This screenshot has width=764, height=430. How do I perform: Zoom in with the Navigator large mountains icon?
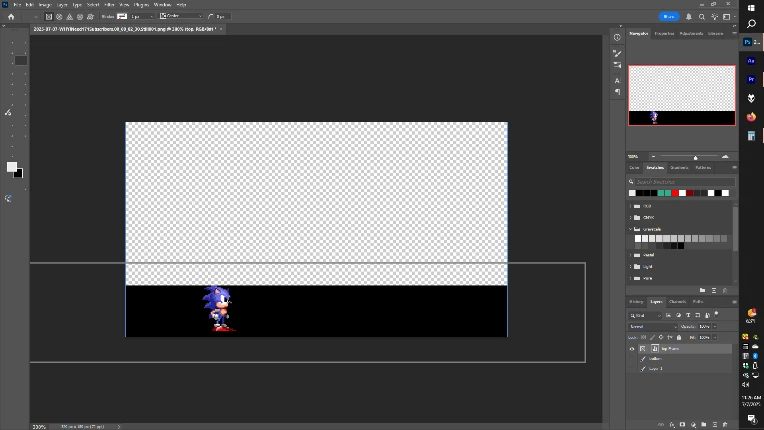725,156
